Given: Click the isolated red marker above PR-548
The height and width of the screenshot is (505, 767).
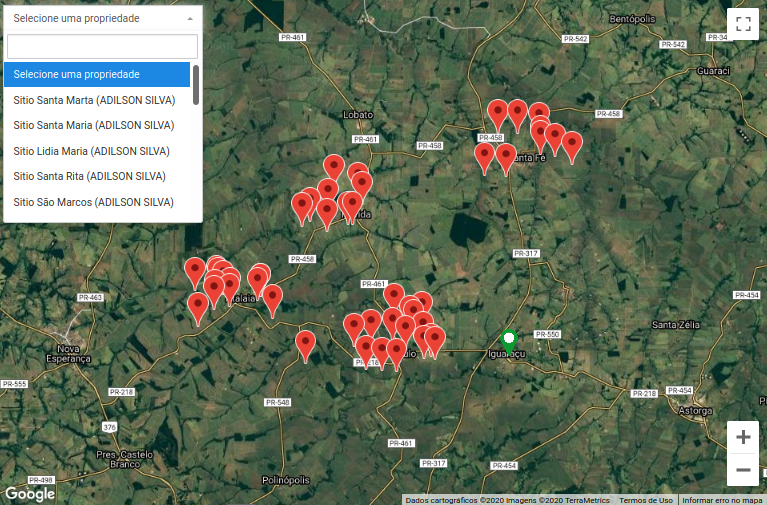Looking at the screenshot, I should 306,345.
